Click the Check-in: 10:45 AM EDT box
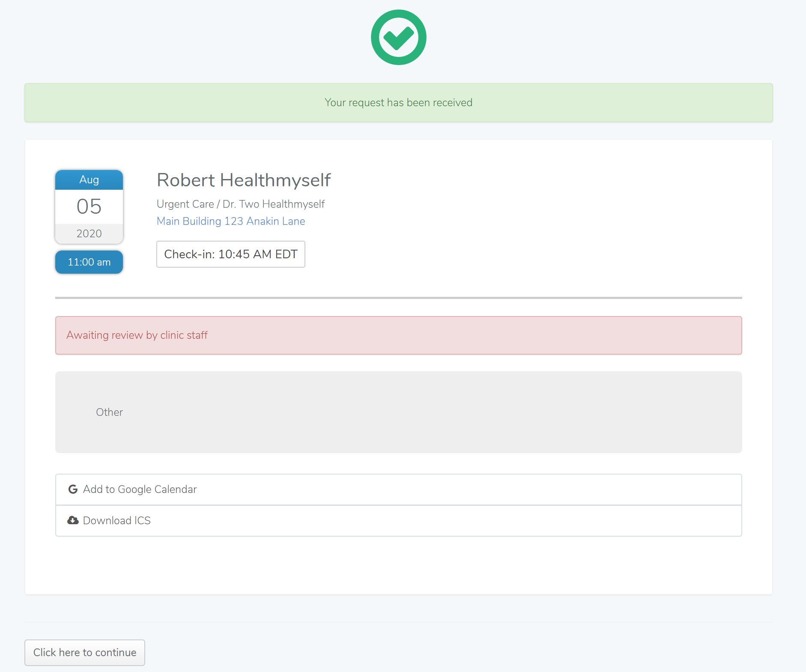 coord(230,254)
